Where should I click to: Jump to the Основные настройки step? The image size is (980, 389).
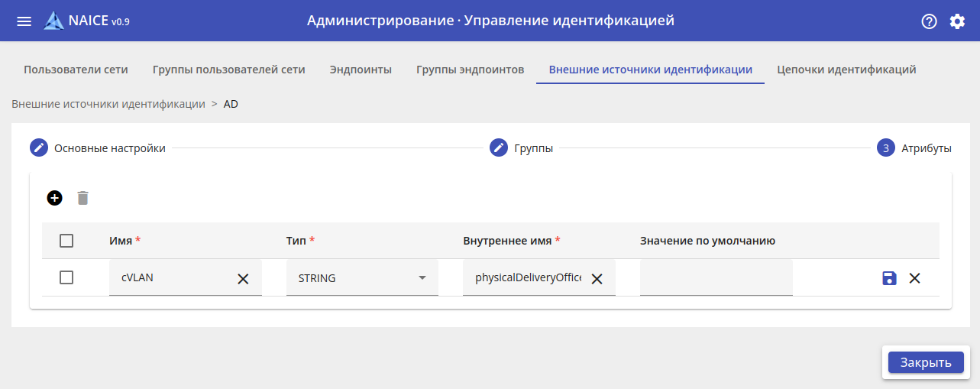[109, 148]
